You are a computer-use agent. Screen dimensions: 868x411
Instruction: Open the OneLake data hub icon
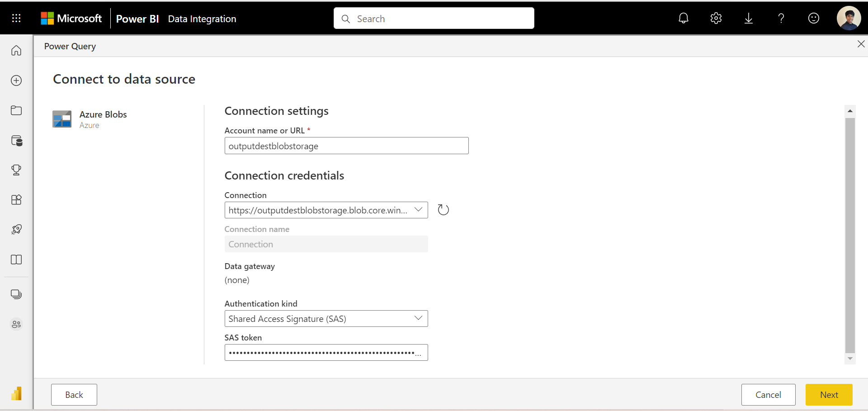(16, 141)
